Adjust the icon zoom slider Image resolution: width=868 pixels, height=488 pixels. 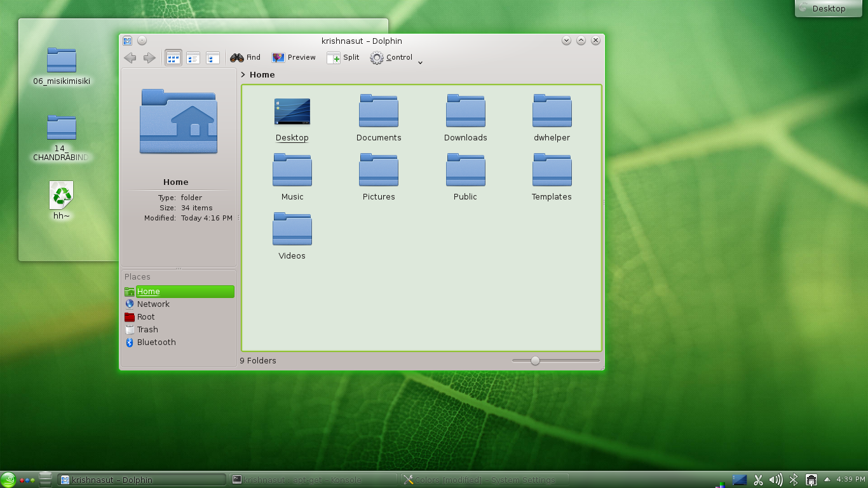pyautogui.click(x=535, y=360)
